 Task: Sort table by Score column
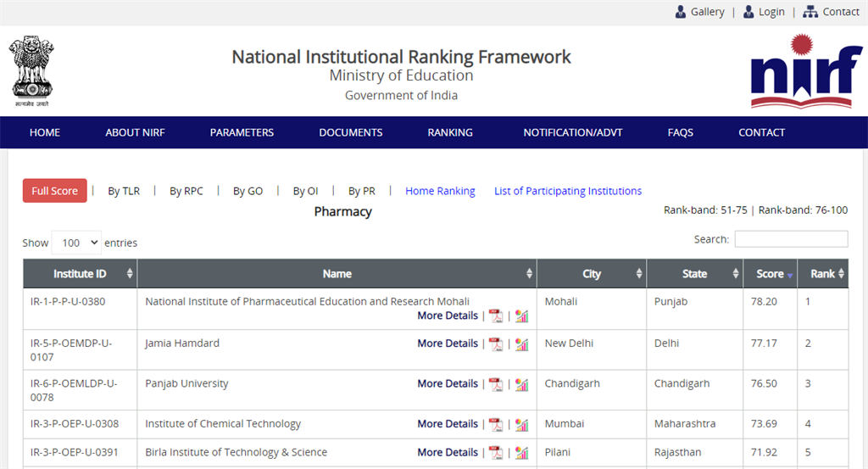(770, 274)
